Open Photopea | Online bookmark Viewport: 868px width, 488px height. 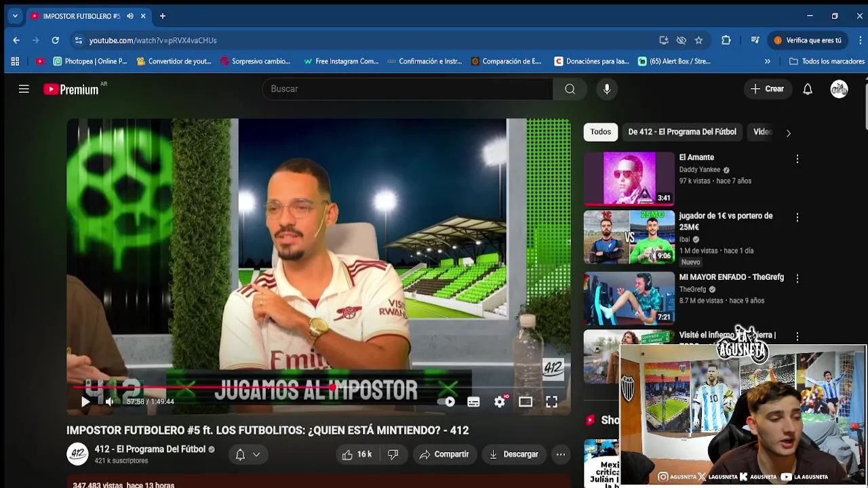click(x=90, y=61)
